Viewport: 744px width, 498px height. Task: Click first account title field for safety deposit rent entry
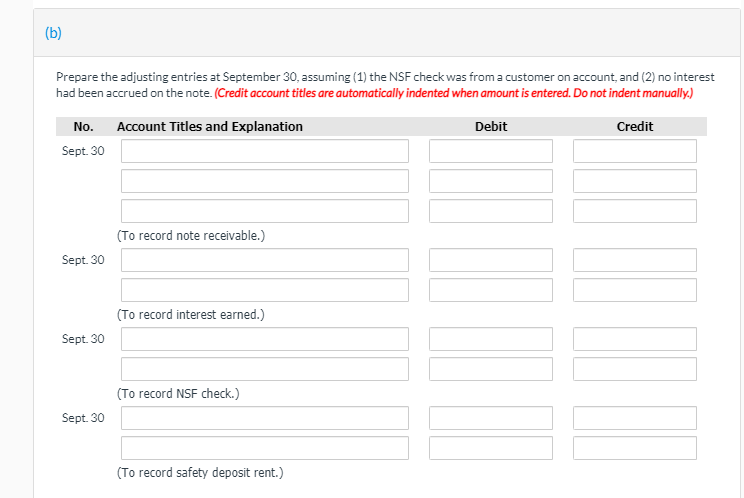click(265, 418)
